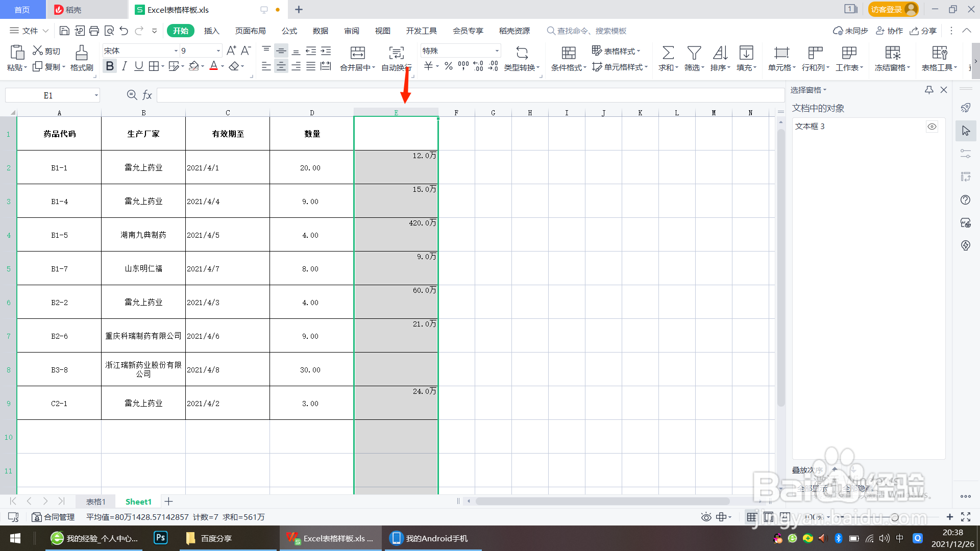Screen dimensions: 980x551
Task: Switch to 表格1 sheet tab
Action: coord(95,502)
